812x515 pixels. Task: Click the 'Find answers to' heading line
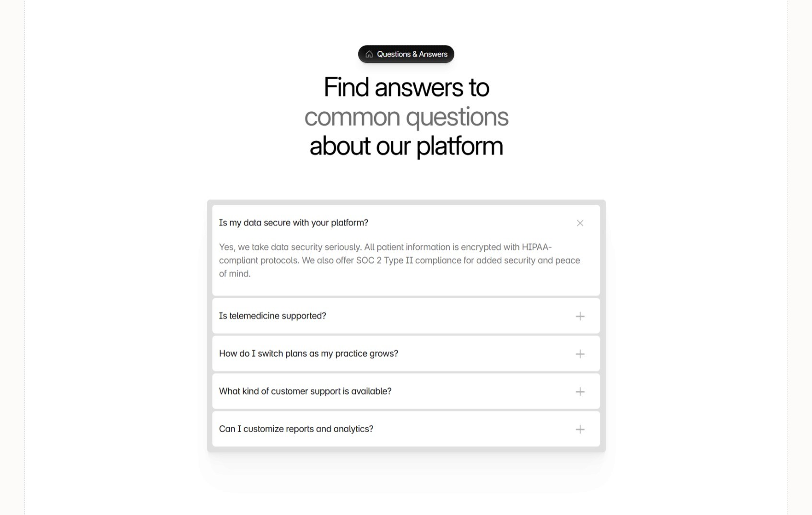[x=406, y=87]
